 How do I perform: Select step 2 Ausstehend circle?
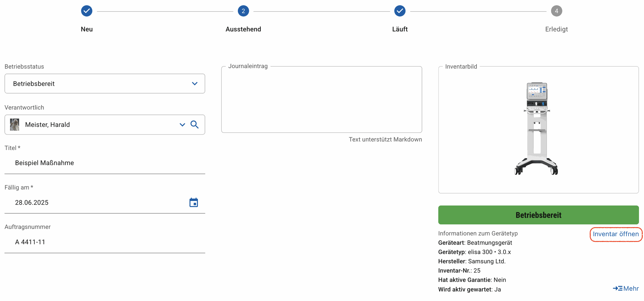click(243, 11)
